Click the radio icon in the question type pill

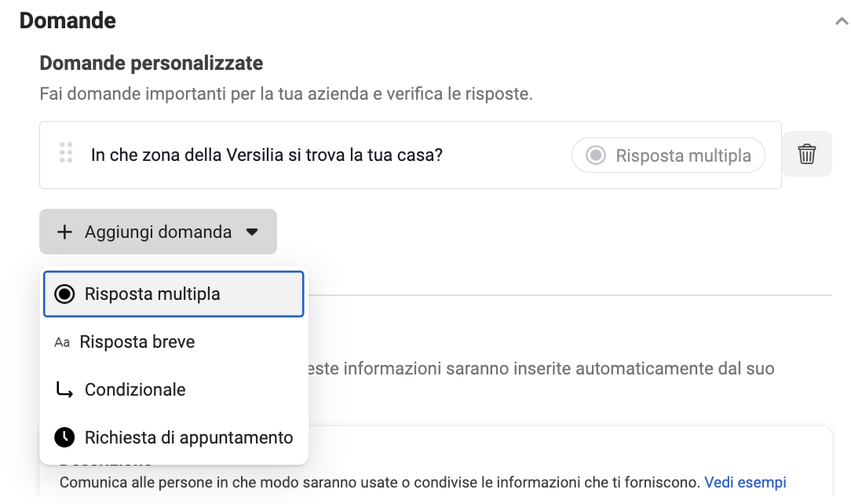pos(595,155)
